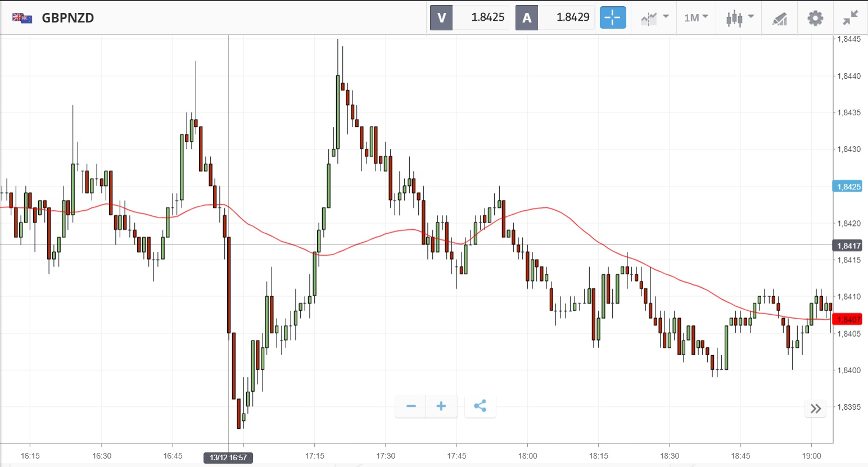Click the 13/12 16:57 time marker
868x467 pixels.
228,457
